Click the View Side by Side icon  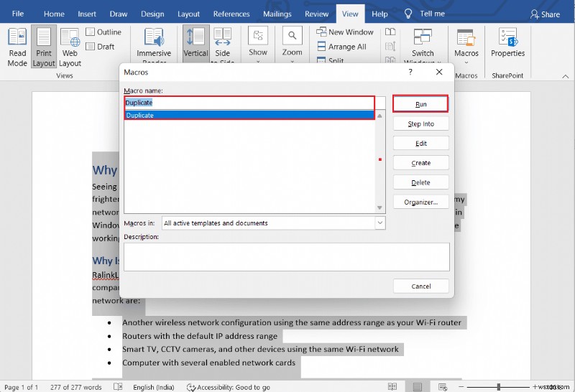(390, 32)
